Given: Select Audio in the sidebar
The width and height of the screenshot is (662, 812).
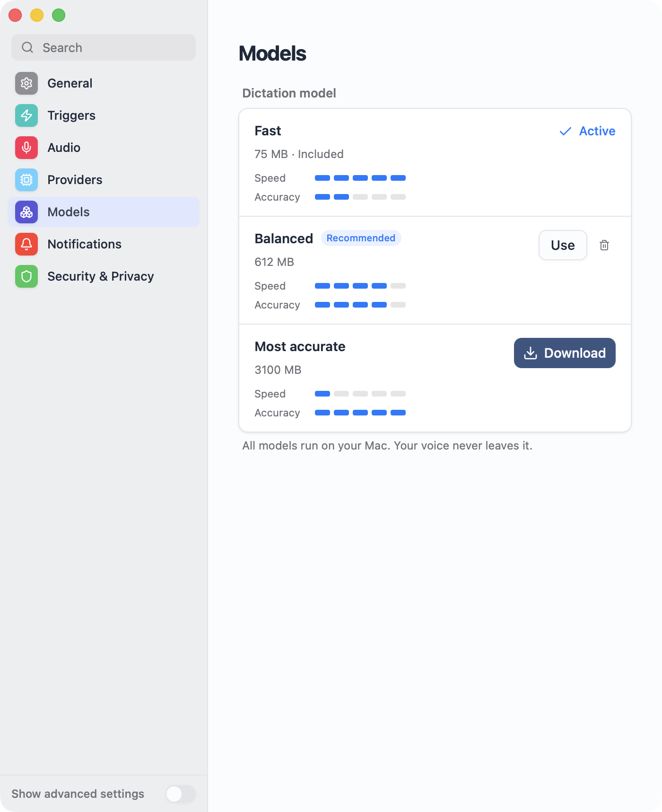Looking at the screenshot, I should tap(104, 148).
